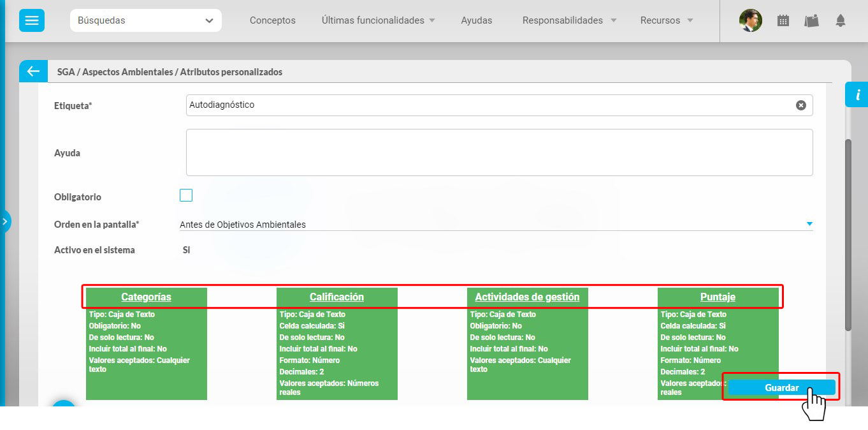868x430 pixels.
Task: Open the hamburger main menu
Action: click(31, 20)
